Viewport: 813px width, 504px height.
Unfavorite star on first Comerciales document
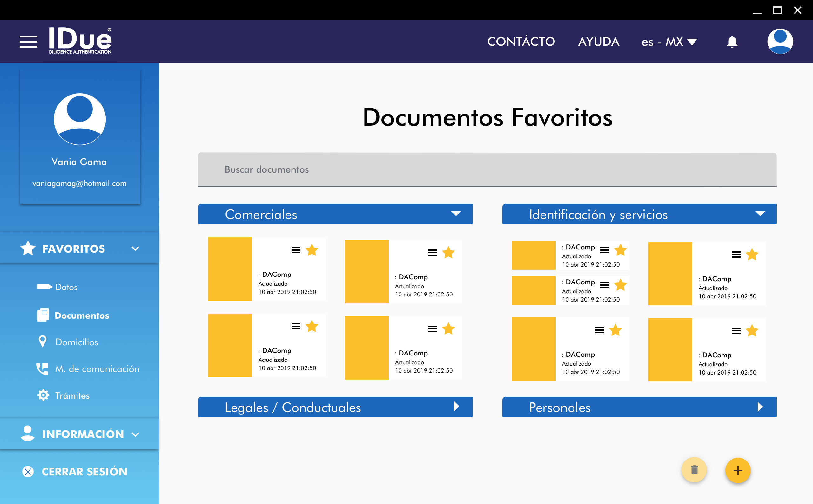coord(312,250)
